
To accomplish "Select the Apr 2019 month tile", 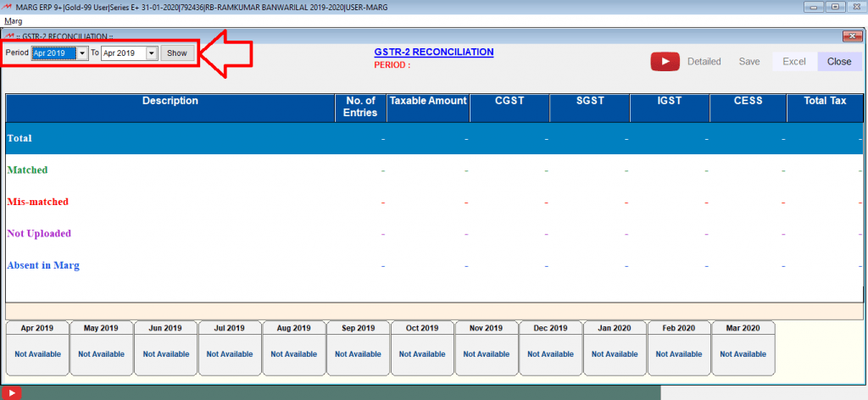I will click(x=37, y=348).
